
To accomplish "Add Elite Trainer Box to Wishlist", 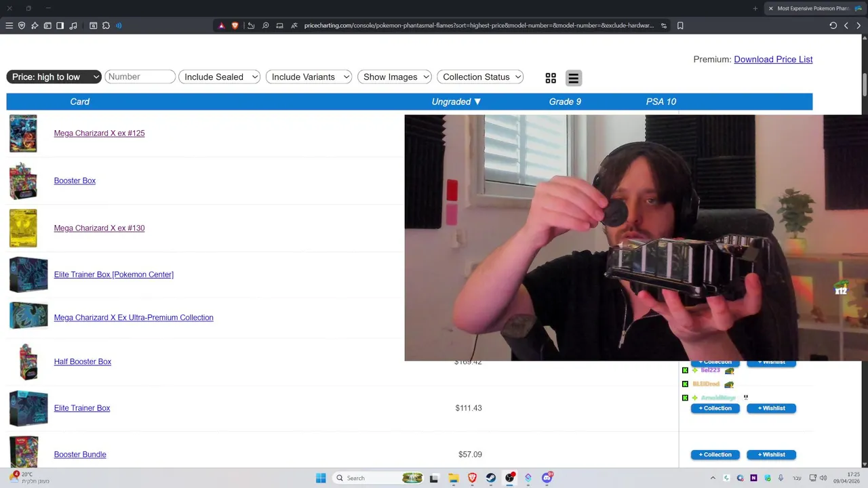I will 771,408.
